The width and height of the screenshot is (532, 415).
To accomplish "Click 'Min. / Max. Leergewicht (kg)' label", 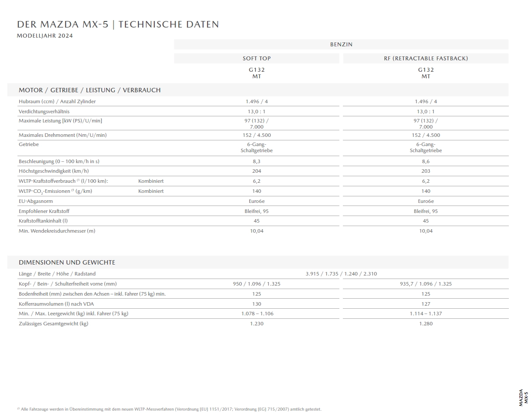I will [73, 314].
